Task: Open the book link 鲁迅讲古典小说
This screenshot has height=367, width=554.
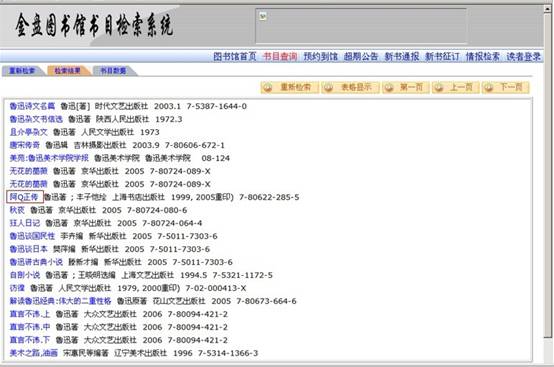Action: pos(36,262)
